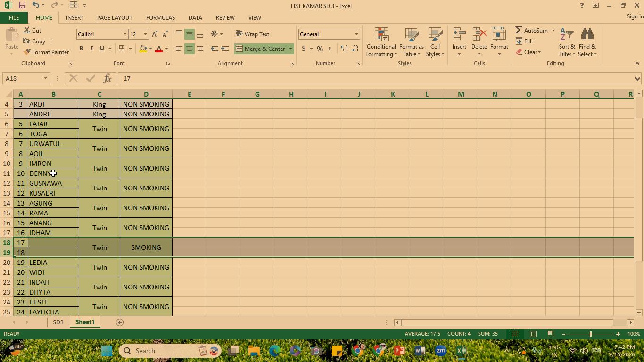Open the Calibri font name dropdown

tap(125, 34)
